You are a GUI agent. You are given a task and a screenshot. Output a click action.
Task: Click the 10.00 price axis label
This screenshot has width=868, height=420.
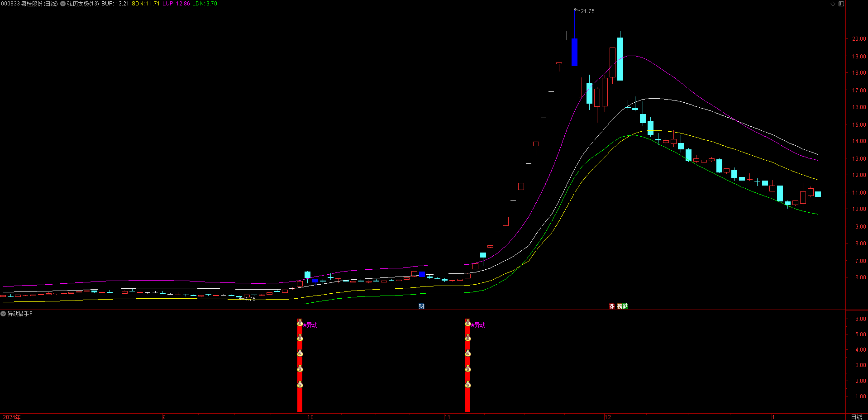[x=859, y=209]
